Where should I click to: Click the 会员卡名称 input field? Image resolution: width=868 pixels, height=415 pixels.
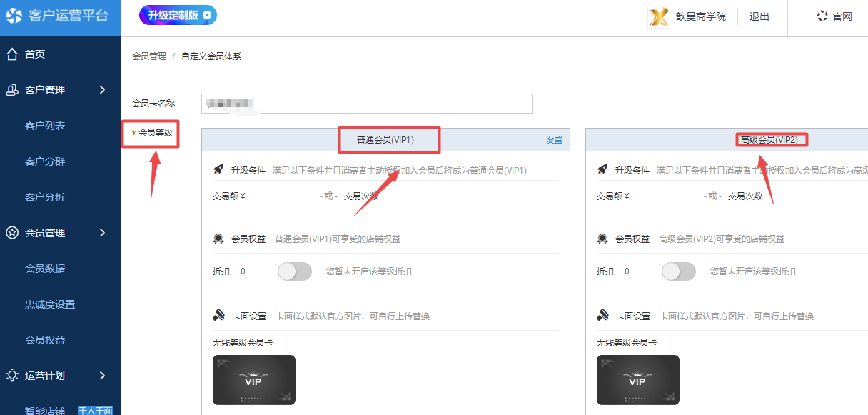click(x=366, y=104)
